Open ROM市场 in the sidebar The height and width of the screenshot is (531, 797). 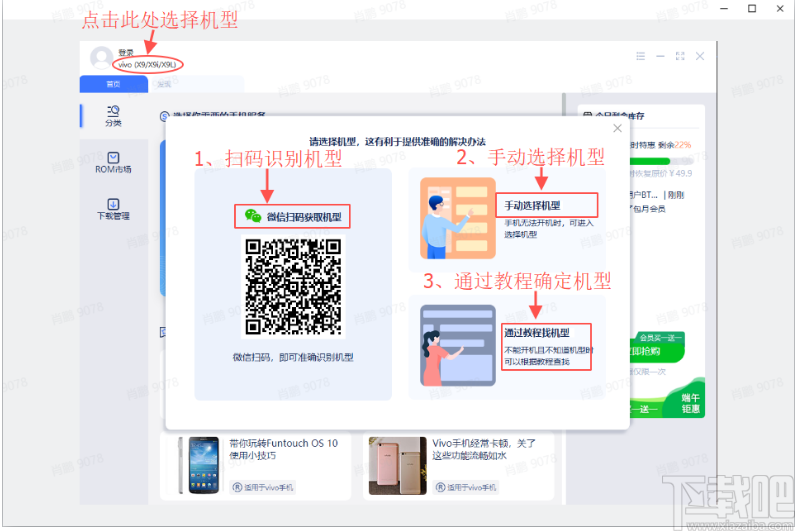pyautogui.click(x=113, y=163)
